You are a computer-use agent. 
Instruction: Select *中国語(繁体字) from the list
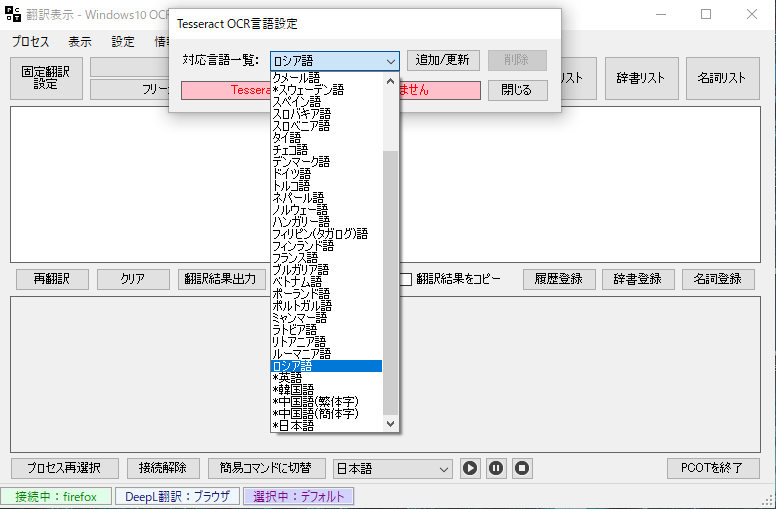[x=327, y=402]
